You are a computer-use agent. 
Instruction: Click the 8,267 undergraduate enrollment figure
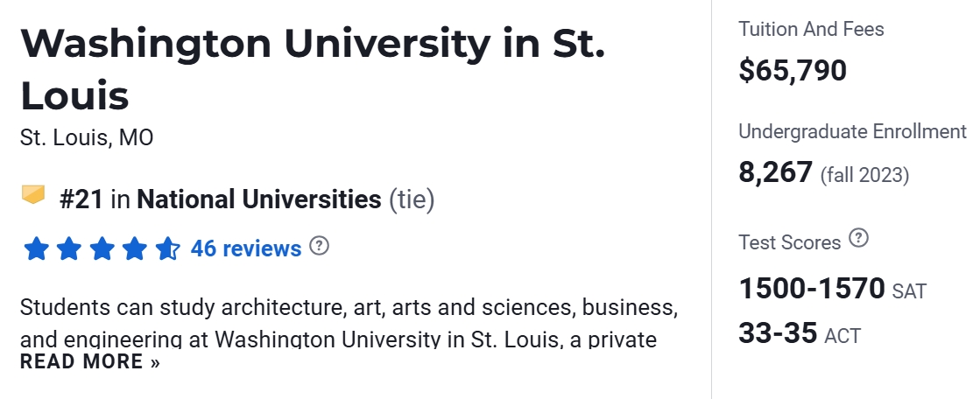776,172
